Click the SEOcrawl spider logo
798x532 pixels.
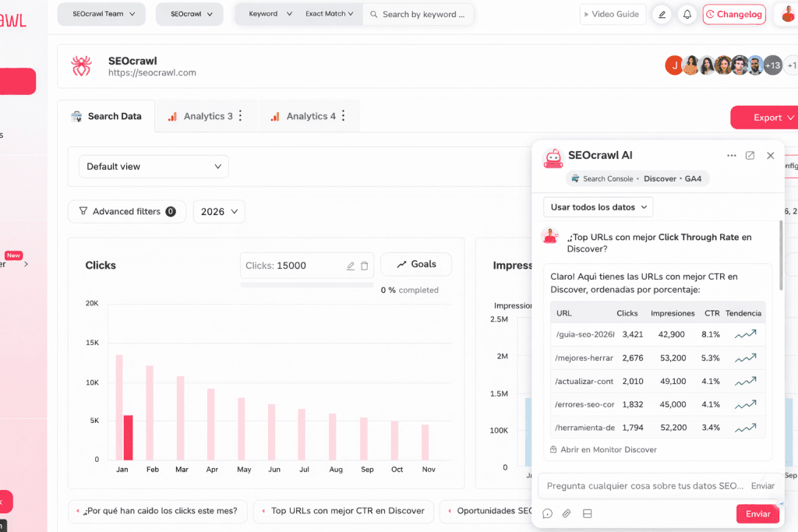point(81,66)
